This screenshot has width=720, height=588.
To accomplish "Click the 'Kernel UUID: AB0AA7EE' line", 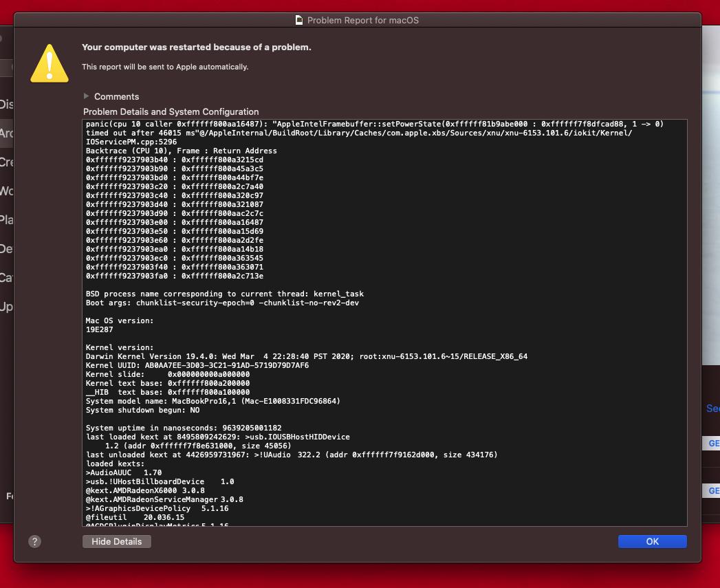I will pos(197,366).
